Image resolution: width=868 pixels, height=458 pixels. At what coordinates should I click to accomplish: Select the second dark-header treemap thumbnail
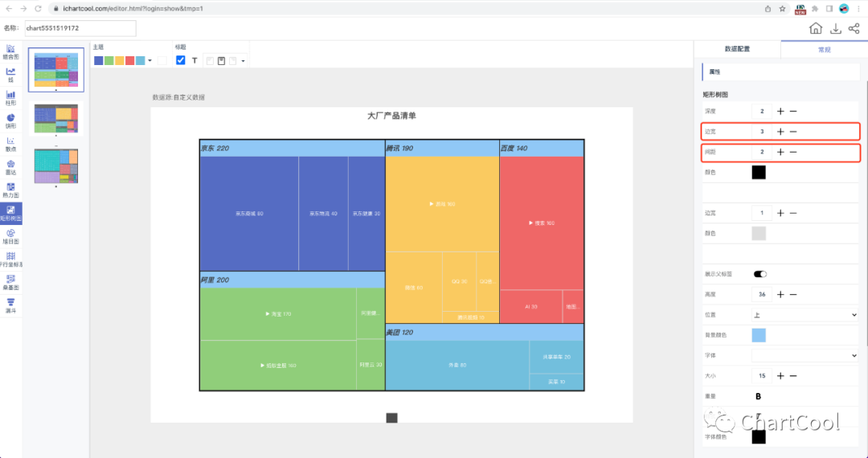[56, 118]
